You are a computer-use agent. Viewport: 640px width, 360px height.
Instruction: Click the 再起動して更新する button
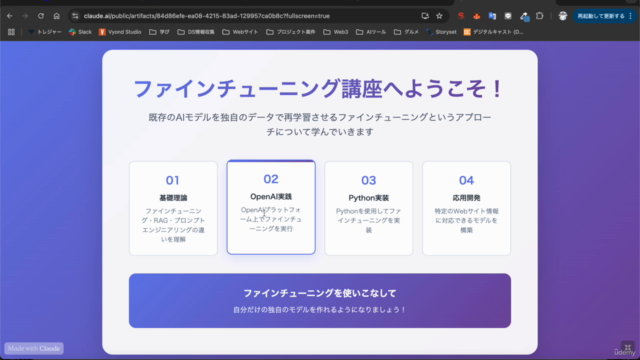[600, 16]
